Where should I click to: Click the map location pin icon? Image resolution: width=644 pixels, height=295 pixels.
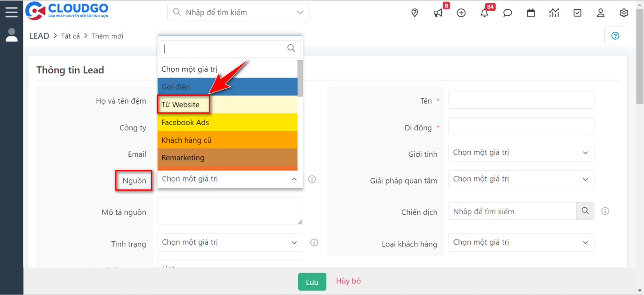[415, 13]
